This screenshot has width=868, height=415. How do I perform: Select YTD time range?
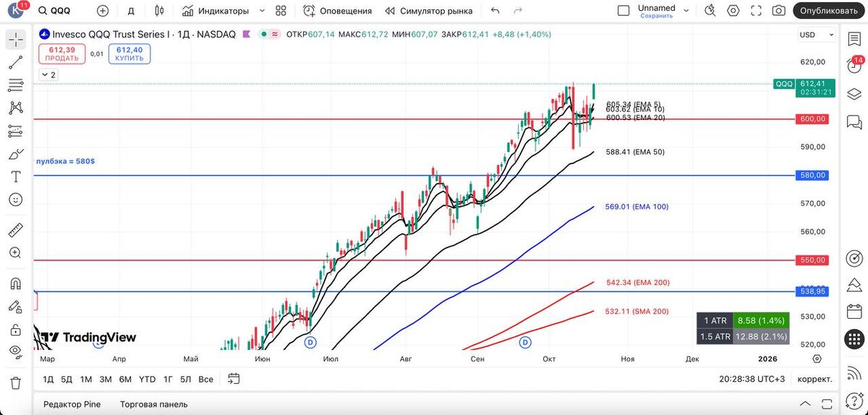(147, 379)
